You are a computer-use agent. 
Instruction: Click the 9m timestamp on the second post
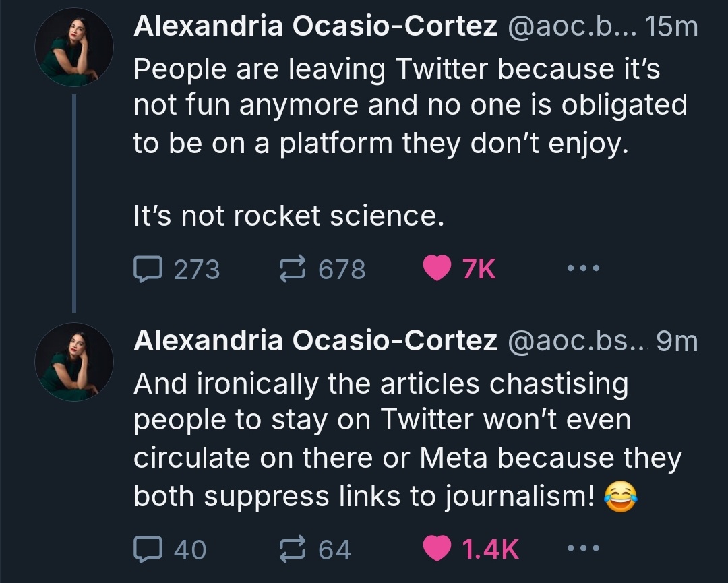tap(677, 341)
